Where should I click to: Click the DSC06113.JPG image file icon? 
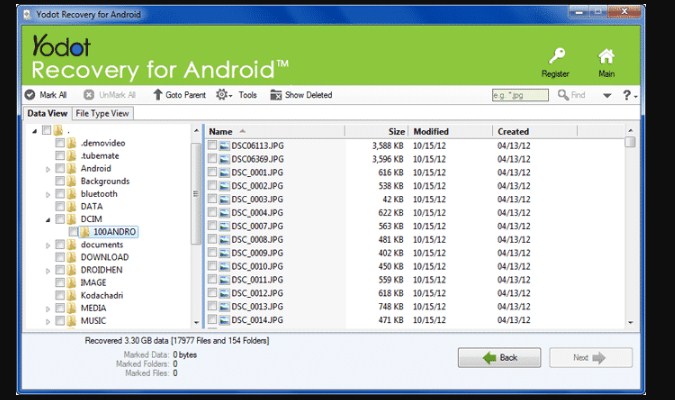(x=224, y=146)
